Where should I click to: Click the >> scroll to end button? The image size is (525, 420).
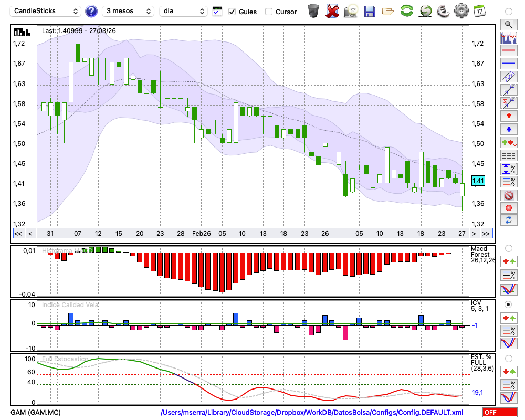tap(486, 234)
